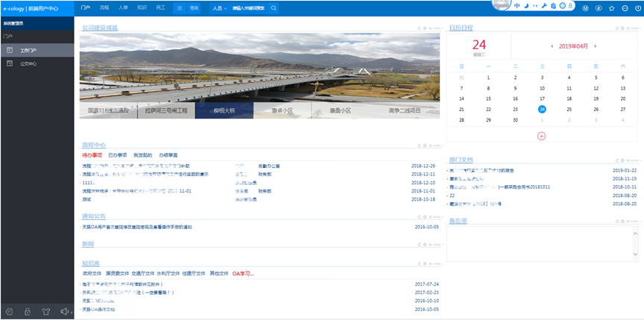Image resolution: width=644 pixels, height=320 pixels.
Task: Refresh the 公司建设成就 panel
Action: click(420, 28)
